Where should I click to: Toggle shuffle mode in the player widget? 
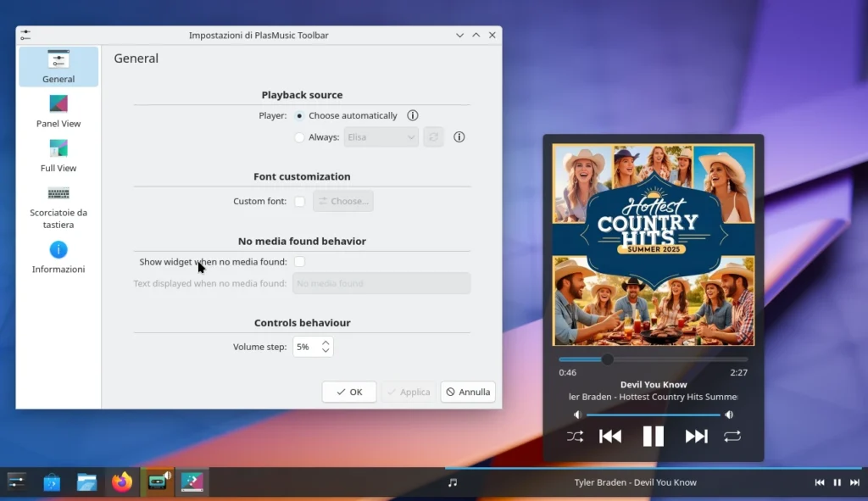coord(576,436)
